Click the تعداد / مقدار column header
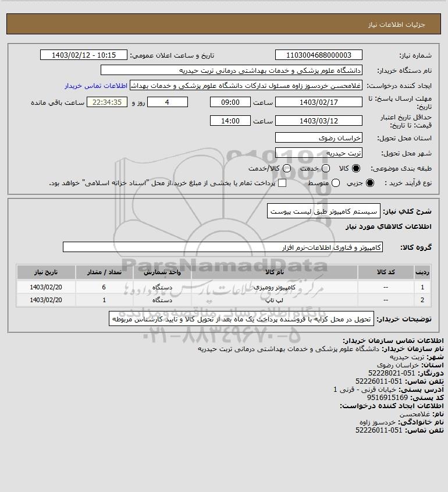Image resolution: width=448 pixels, height=492 pixels. [x=104, y=272]
